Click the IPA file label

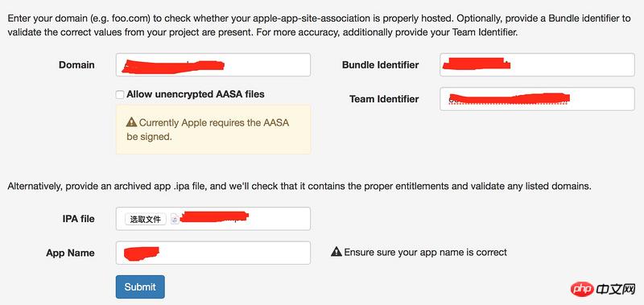click(x=78, y=219)
